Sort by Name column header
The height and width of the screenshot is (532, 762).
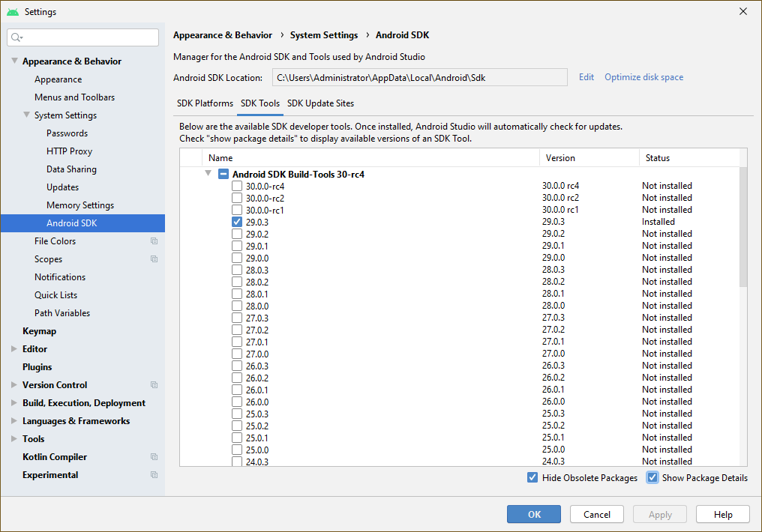tap(371, 158)
